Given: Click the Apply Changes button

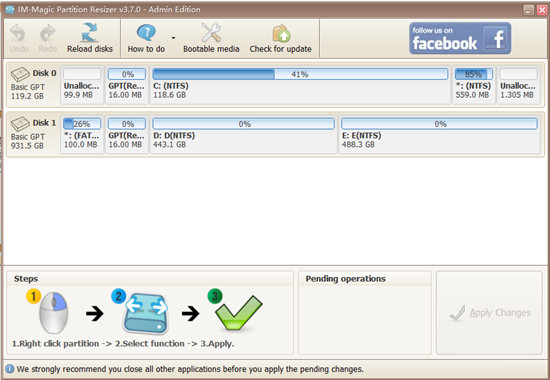Looking at the screenshot, I should (x=489, y=313).
